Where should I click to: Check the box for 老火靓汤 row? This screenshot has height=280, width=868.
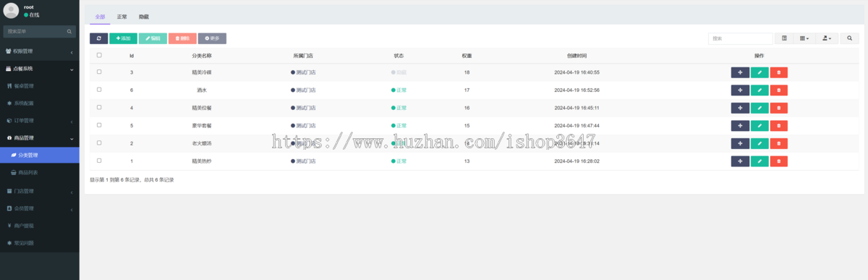[x=99, y=143]
